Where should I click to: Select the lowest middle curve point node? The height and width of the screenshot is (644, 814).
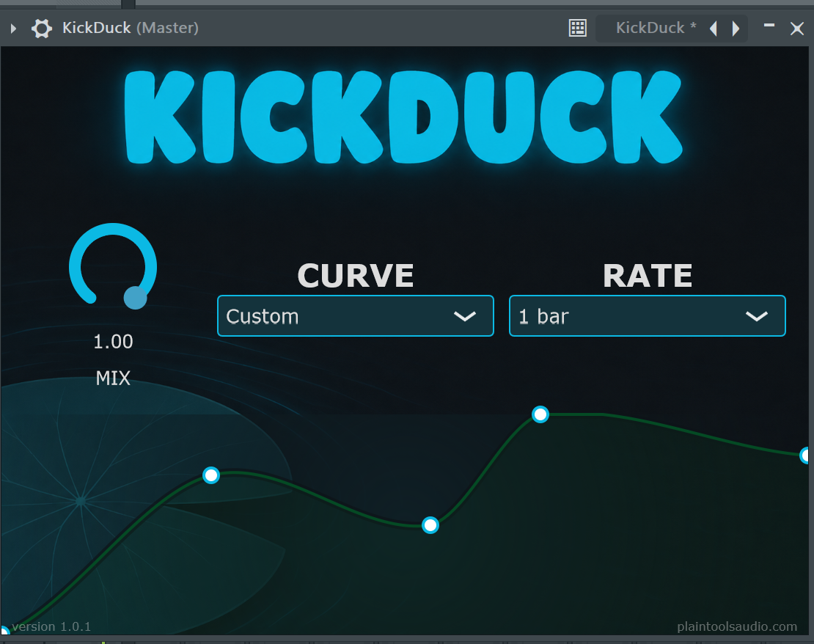[x=430, y=525]
